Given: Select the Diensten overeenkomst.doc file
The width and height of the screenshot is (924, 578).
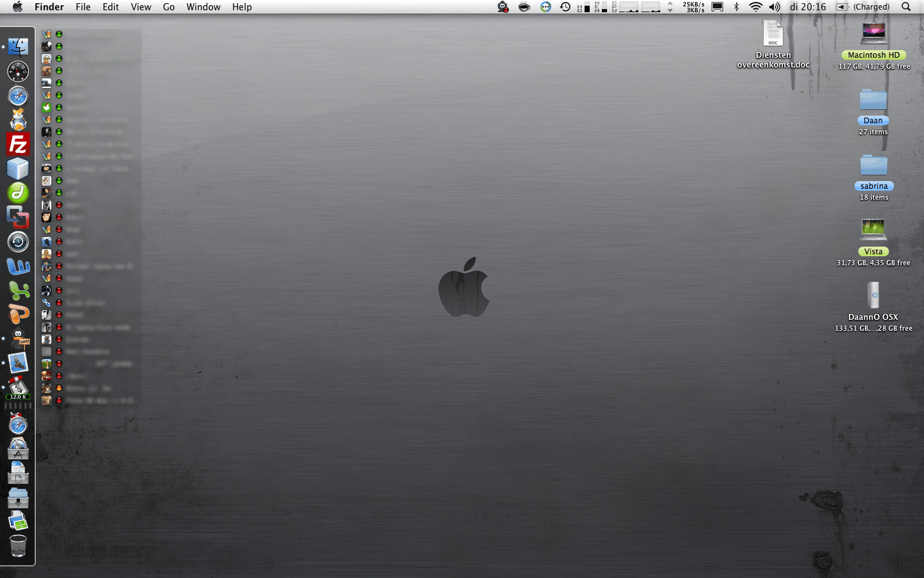Looking at the screenshot, I should (773, 34).
